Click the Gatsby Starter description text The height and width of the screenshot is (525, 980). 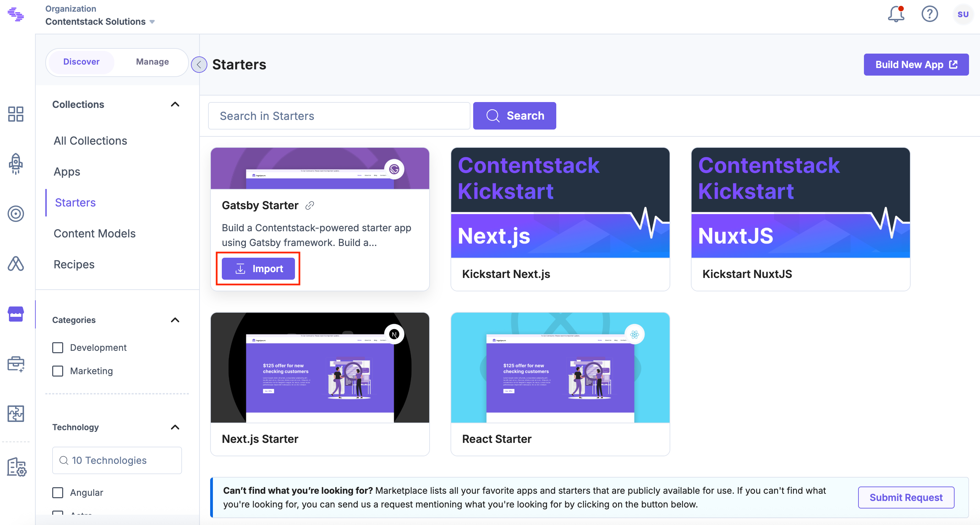pyautogui.click(x=317, y=235)
